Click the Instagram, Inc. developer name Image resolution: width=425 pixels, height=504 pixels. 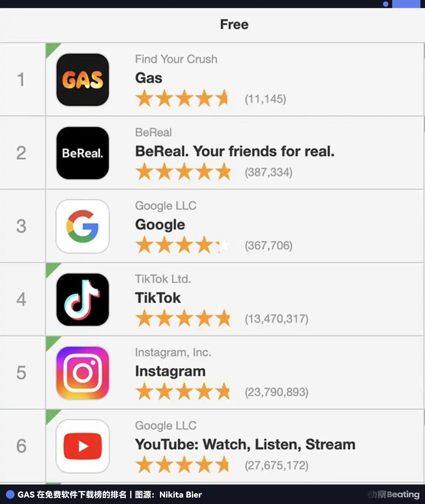pos(173,352)
